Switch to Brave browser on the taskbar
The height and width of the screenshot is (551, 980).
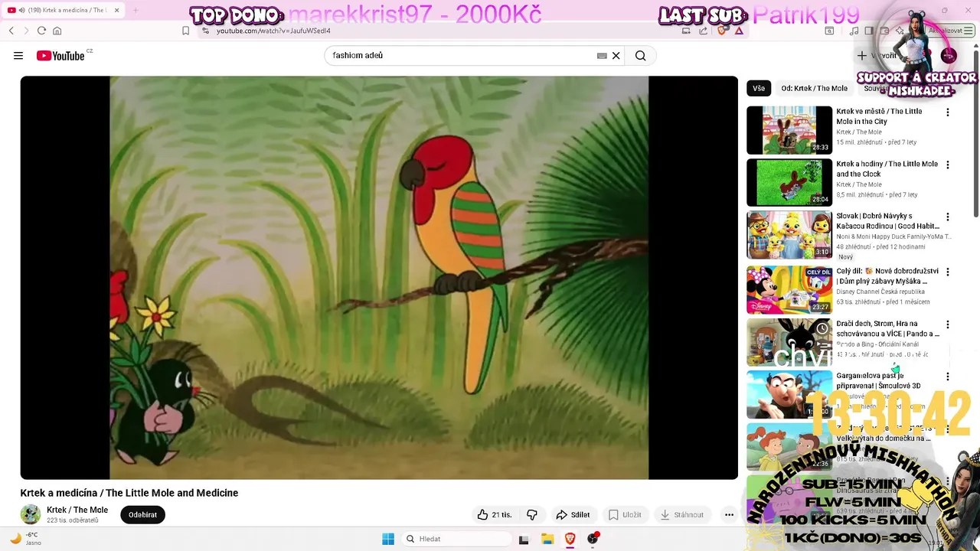click(570, 540)
